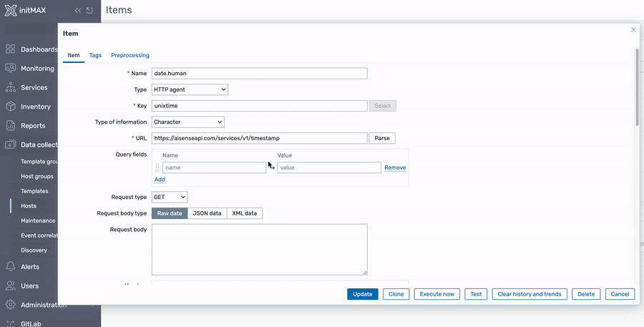Image resolution: width=644 pixels, height=327 pixels.
Task: Click the Services sidebar icon
Action: click(x=11, y=87)
